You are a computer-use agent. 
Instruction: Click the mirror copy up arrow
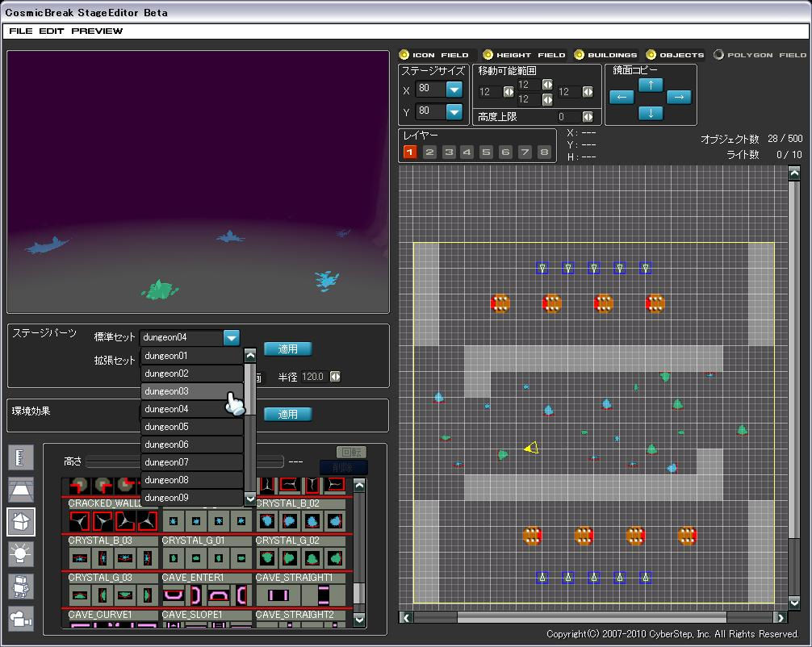coord(651,85)
